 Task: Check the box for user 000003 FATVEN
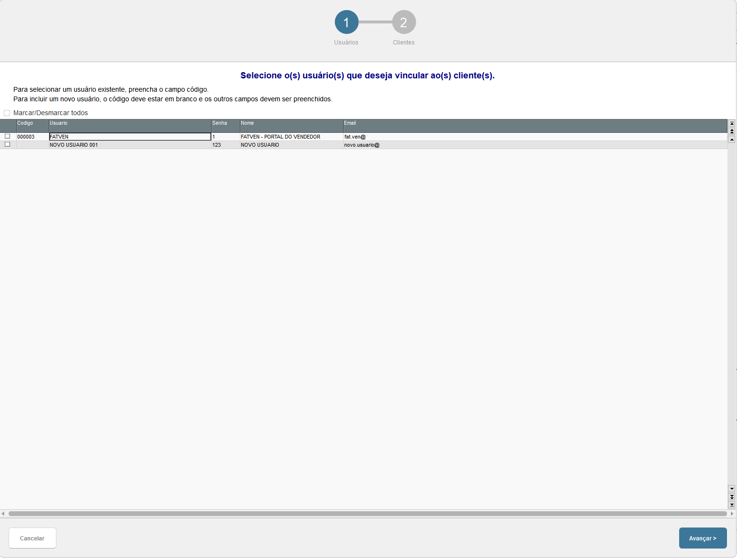click(7, 136)
